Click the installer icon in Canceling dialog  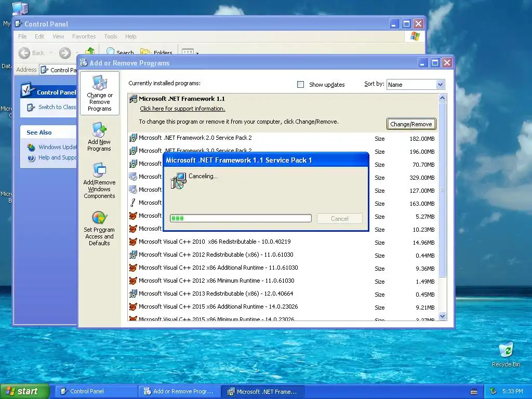pyautogui.click(x=179, y=180)
